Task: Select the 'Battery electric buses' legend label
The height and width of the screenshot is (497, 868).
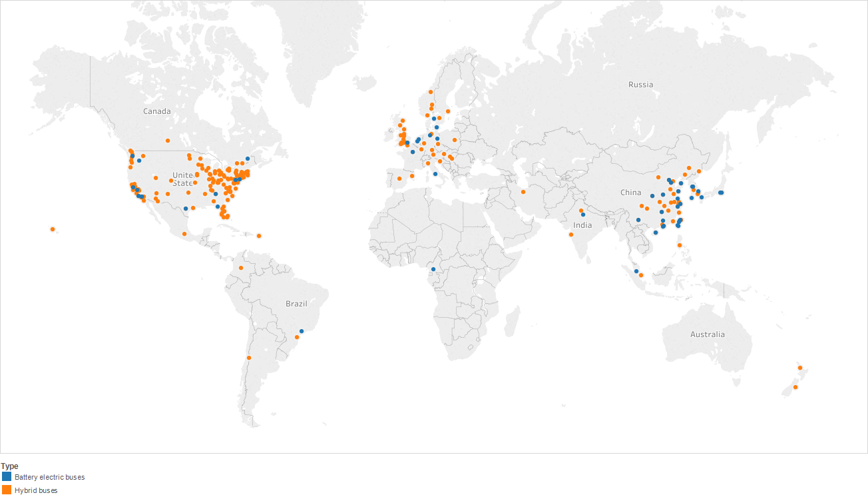Action: pos(49,477)
